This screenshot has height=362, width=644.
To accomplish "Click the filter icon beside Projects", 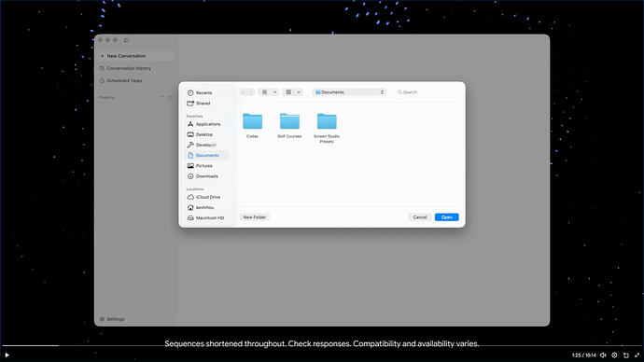I will [161, 97].
